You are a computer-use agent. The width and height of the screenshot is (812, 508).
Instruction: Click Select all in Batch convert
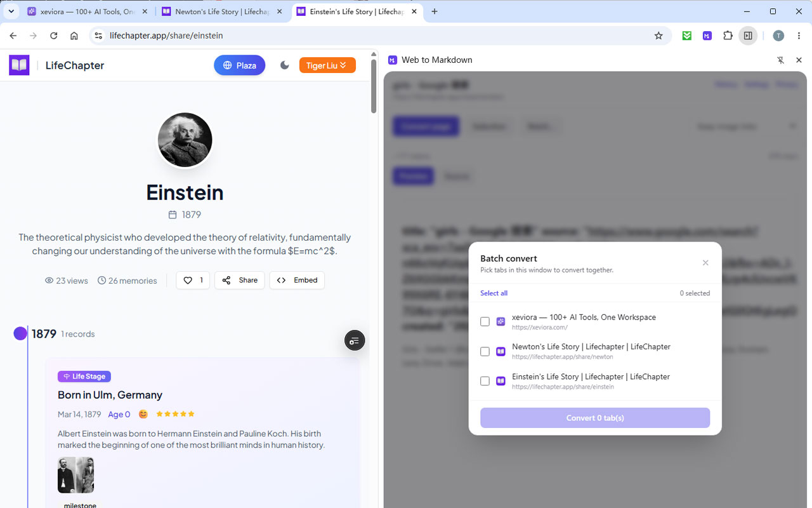tap(494, 293)
